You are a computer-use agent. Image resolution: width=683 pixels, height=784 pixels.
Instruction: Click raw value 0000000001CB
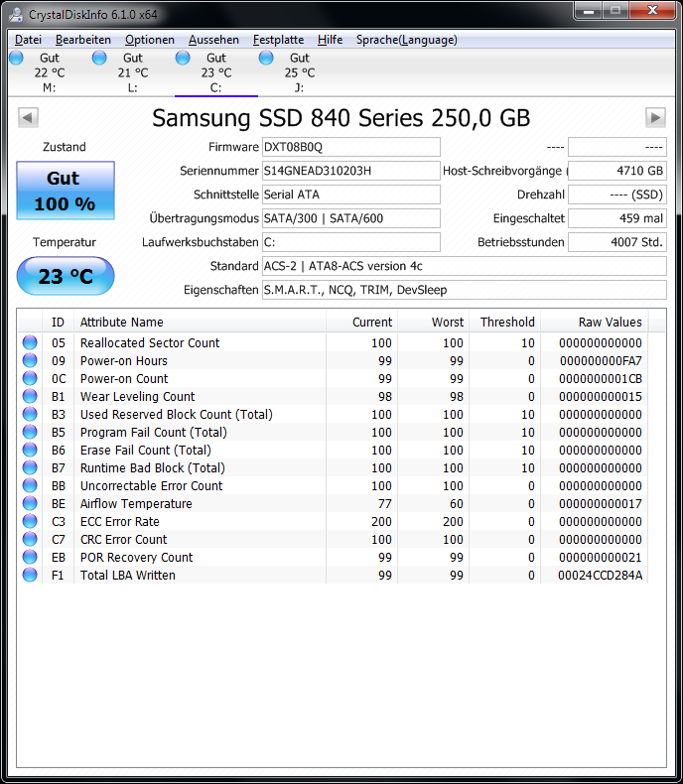point(601,378)
